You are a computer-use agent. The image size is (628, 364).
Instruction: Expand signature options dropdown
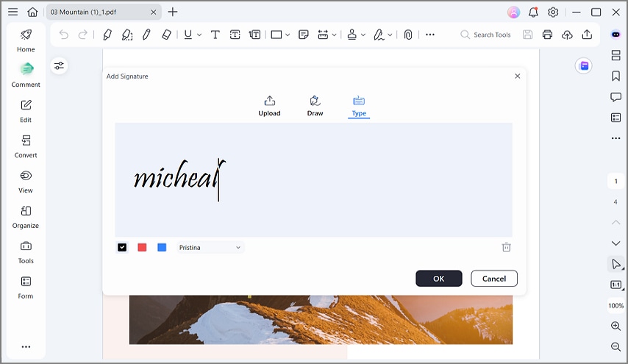(x=390, y=35)
